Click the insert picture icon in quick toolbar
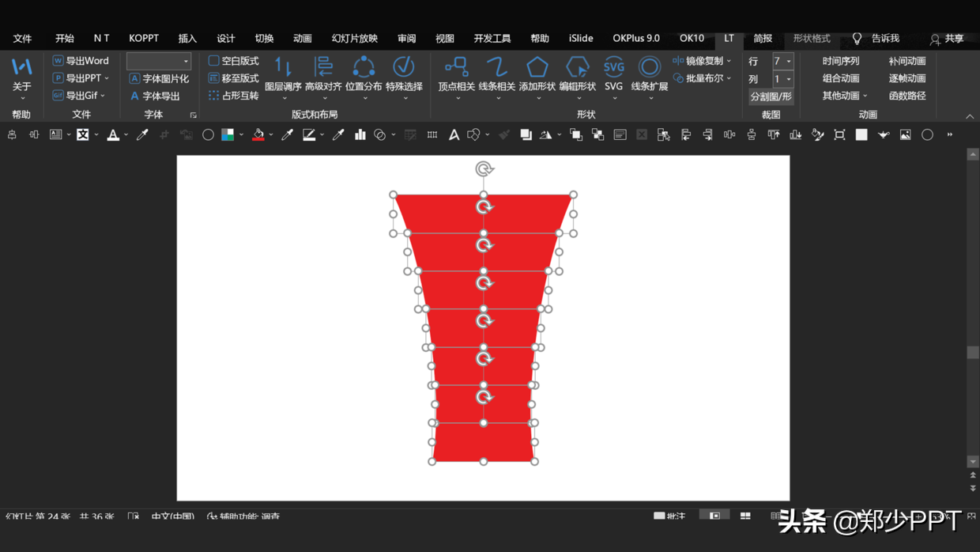This screenshot has width=980, height=552. [x=906, y=135]
